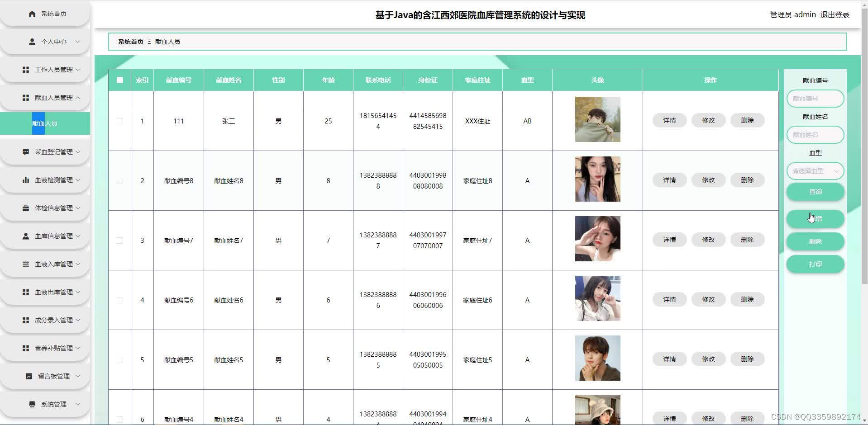Screen dimensions: 868x425
Task: Click 详情 for row 献血姓名6
Action: pos(669,299)
